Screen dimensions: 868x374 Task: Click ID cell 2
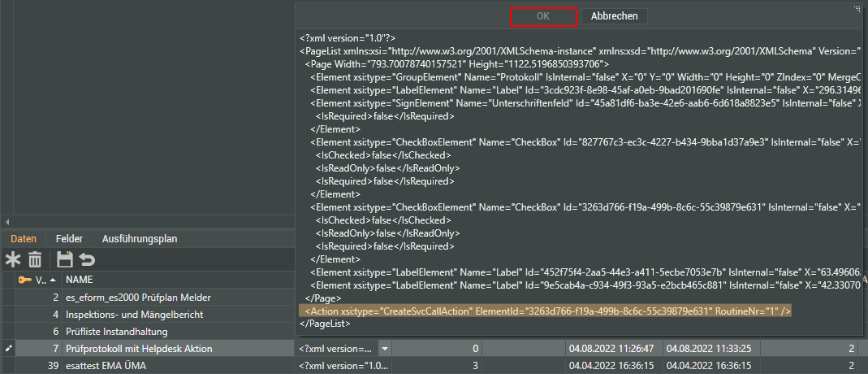(x=39, y=298)
